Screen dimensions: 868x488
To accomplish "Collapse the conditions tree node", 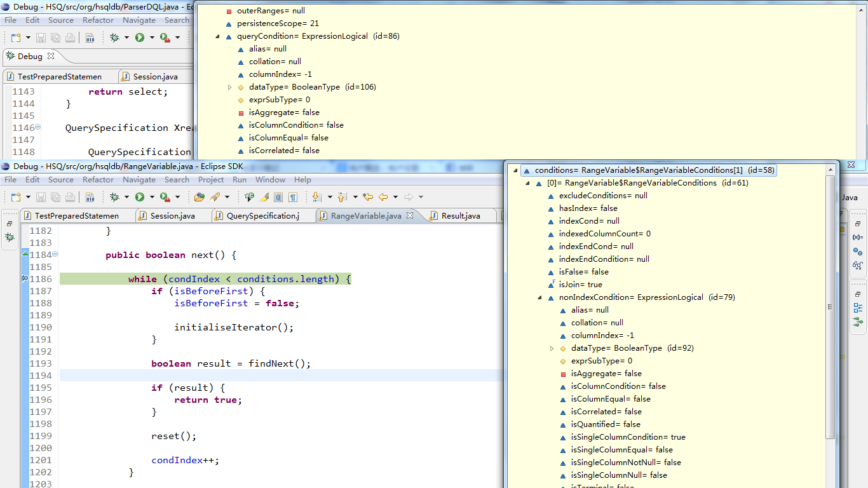I will tap(515, 170).
